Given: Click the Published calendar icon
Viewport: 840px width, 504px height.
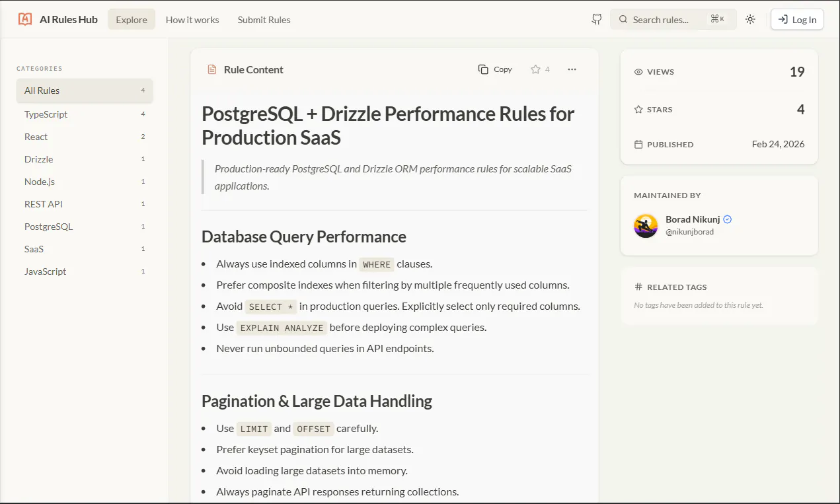Looking at the screenshot, I should (x=638, y=144).
